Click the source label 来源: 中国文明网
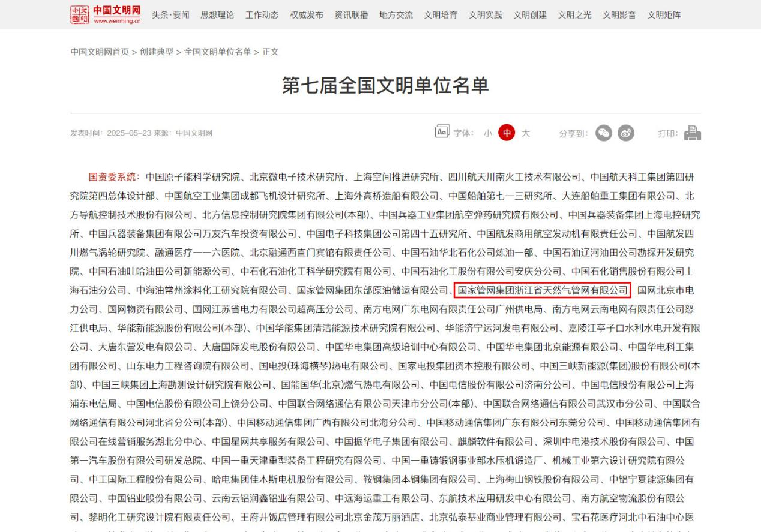Viewport: 761px width, 532px height. [184, 133]
